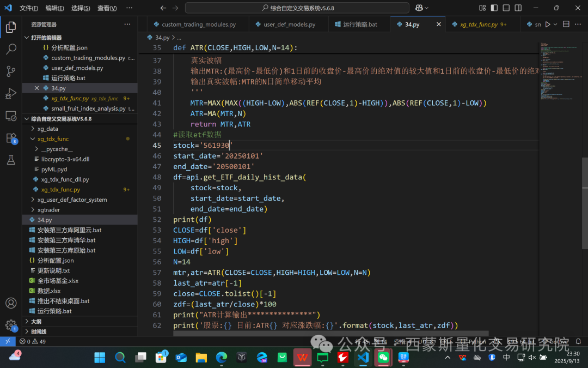Click the Copilot chat icon in title bar

(419, 8)
